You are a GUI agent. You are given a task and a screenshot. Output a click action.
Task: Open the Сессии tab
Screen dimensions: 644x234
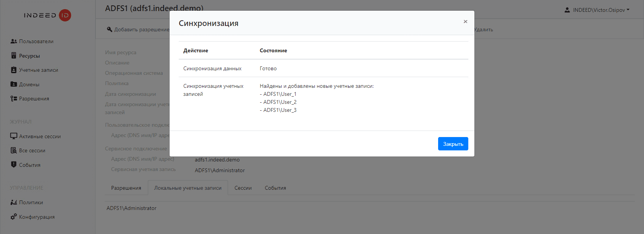[243, 188]
